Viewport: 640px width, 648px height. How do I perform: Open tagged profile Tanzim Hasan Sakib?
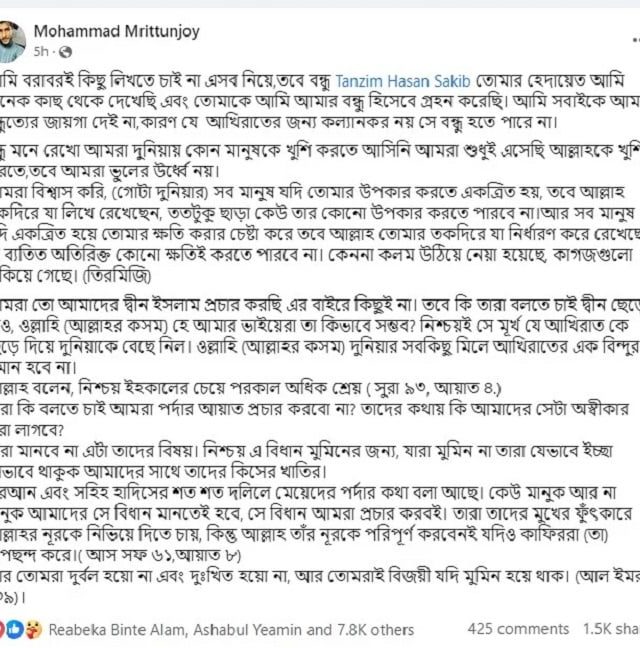click(x=403, y=81)
